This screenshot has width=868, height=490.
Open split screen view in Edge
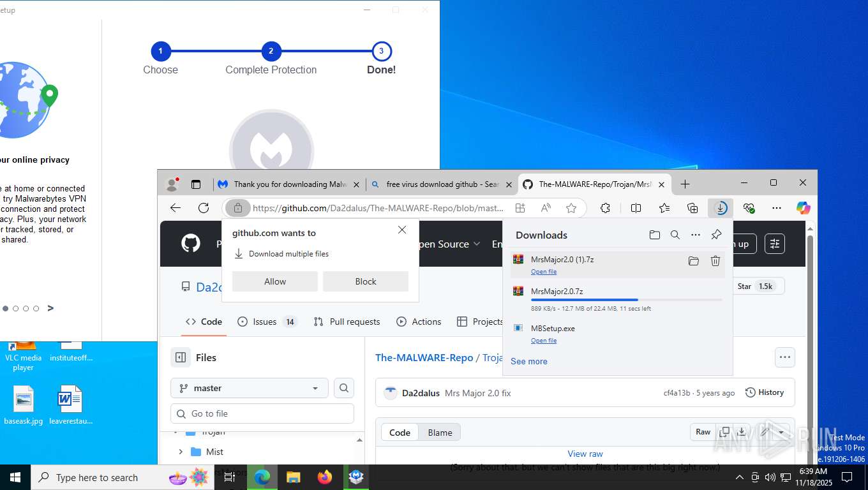636,208
